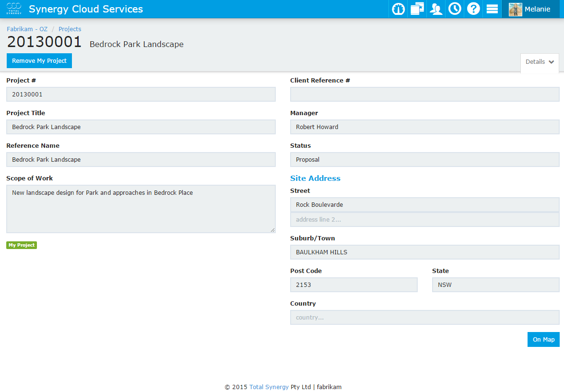Click the Synergy Cloud Services title

(x=85, y=9)
